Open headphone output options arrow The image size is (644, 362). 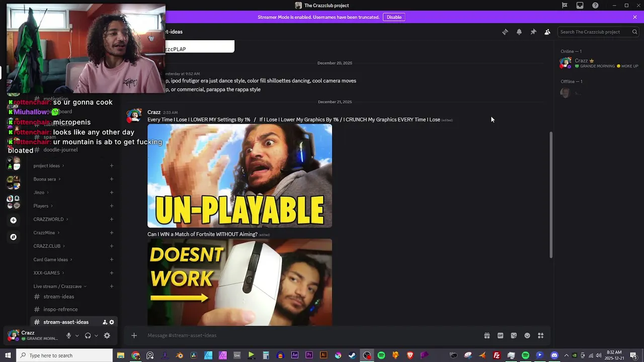tap(96, 335)
